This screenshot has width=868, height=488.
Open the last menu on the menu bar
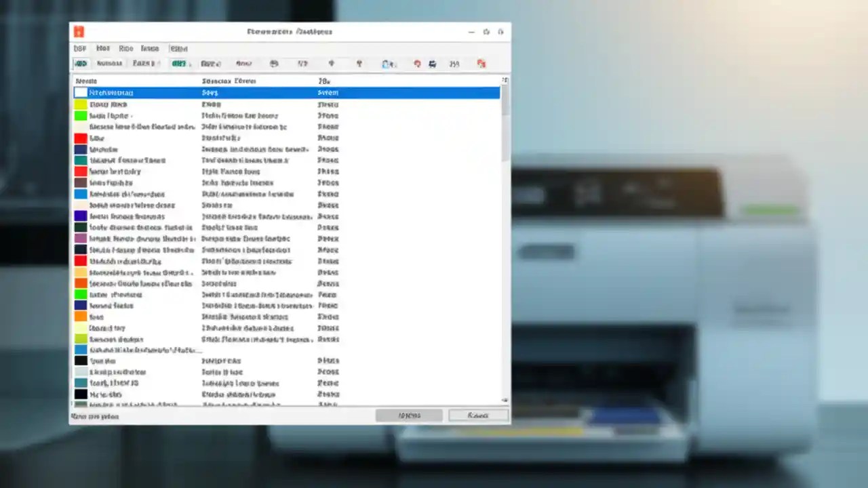(x=178, y=48)
